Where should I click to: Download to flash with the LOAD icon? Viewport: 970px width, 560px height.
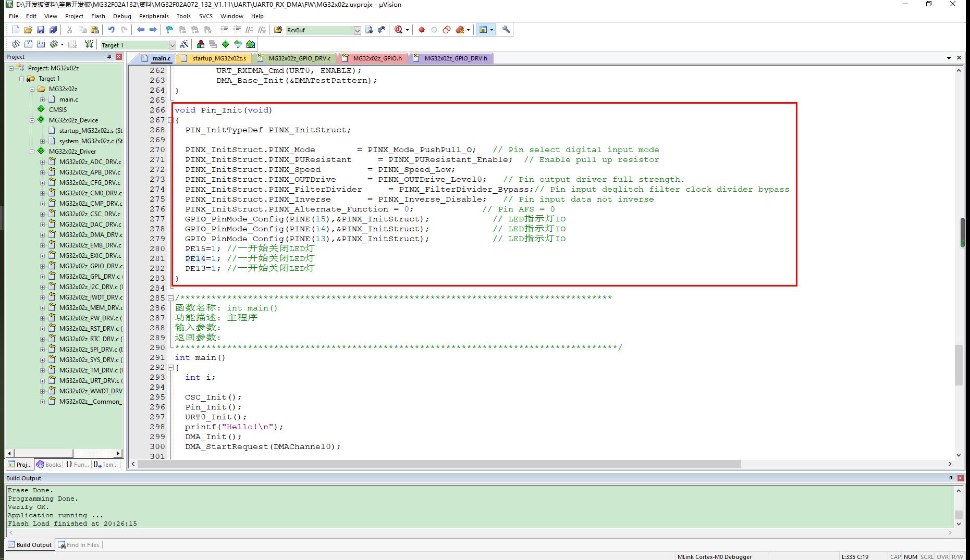pos(89,44)
